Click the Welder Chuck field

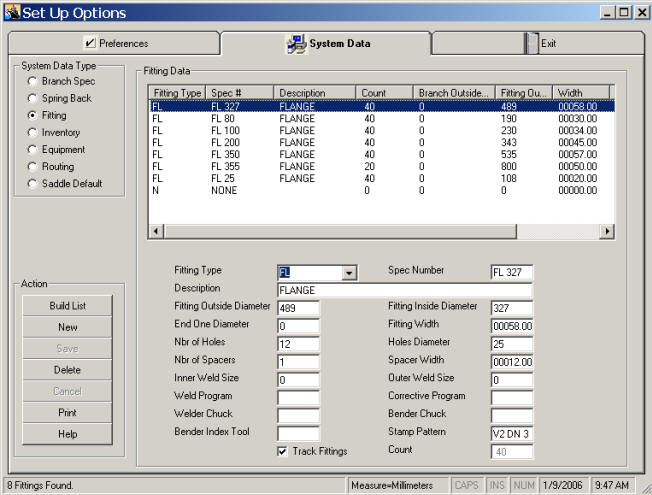299,416
